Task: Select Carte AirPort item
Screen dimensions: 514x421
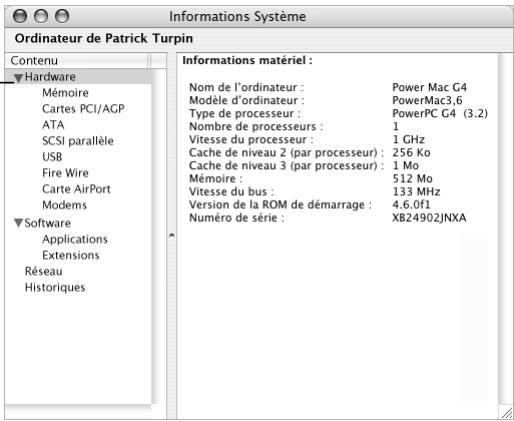Action: (x=76, y=189)
